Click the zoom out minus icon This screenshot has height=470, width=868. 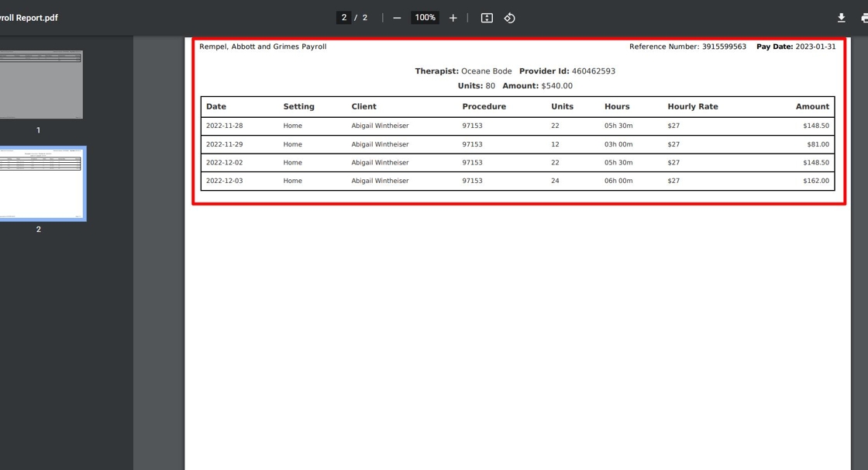(397, 18)
